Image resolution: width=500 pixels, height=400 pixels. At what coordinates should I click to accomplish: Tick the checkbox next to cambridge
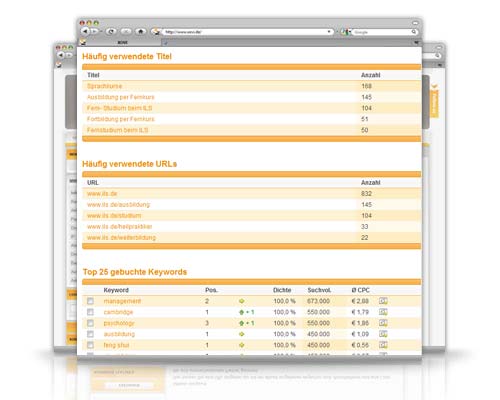pyautogui.click(x=90, y=312)
